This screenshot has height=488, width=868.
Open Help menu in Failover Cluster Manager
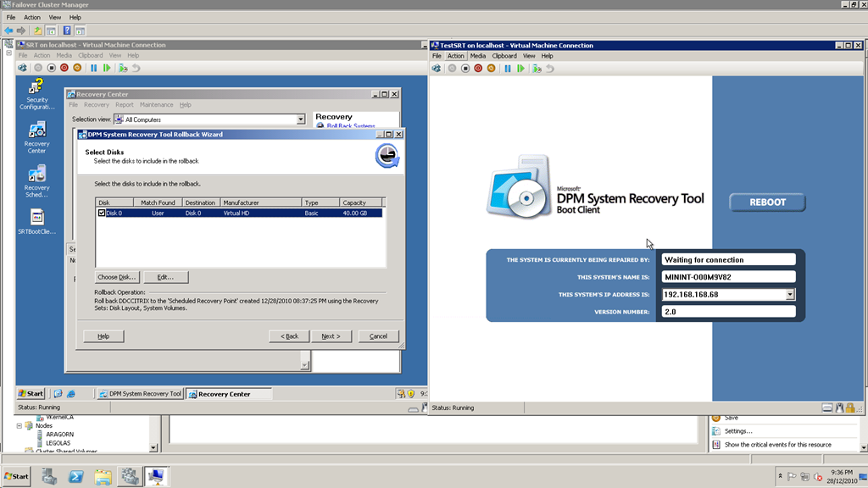point(75,17)
